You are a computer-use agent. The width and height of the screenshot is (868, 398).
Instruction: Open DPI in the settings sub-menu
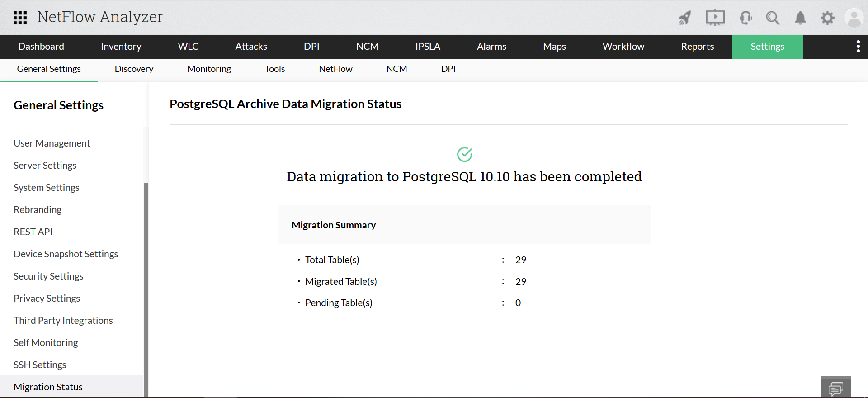coord(448,69)
